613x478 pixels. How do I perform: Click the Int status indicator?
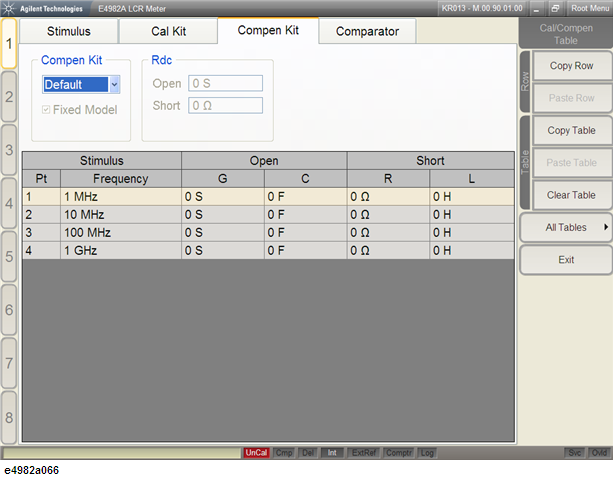(332, 453)
